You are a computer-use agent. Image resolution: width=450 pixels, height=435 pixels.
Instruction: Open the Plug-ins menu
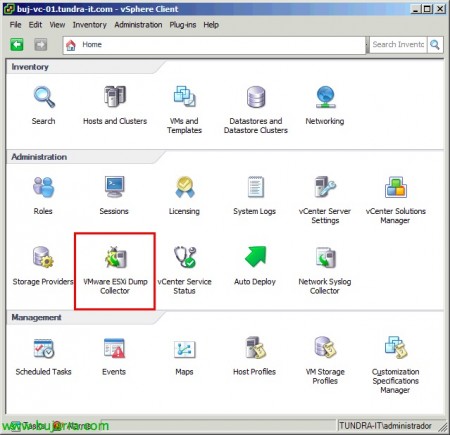click(183, 25)
